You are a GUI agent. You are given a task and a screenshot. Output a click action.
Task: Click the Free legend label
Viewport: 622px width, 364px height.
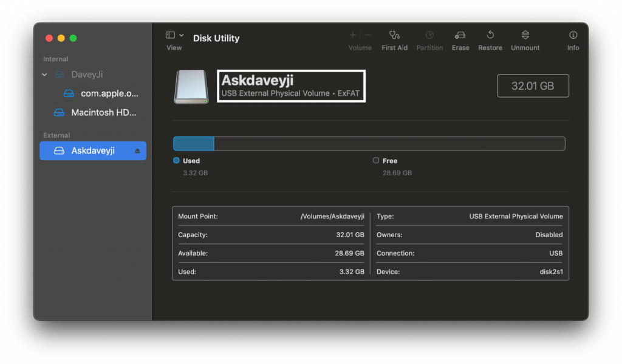tap(390, 161)
